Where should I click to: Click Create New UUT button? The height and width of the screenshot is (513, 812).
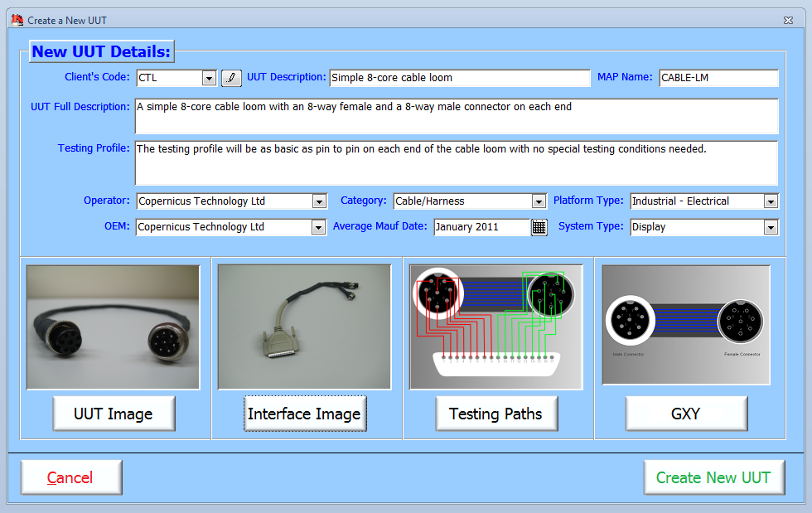coord(713,477)
